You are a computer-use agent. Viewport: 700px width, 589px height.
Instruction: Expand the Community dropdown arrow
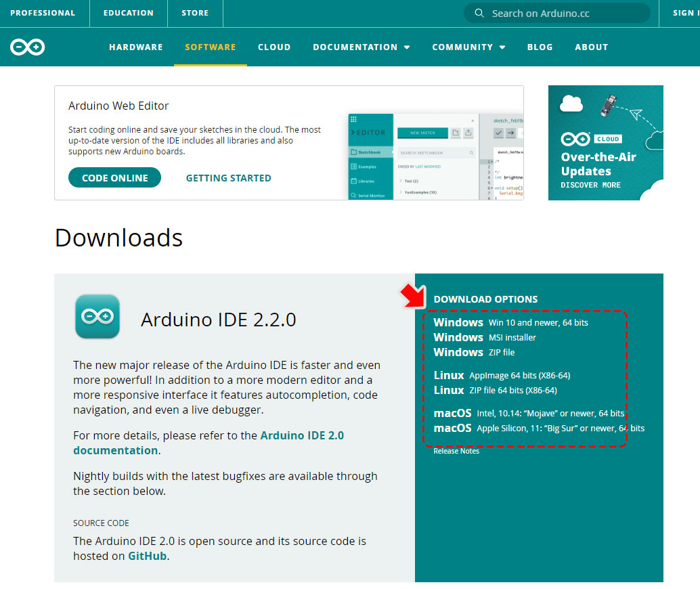coord(502,47)
